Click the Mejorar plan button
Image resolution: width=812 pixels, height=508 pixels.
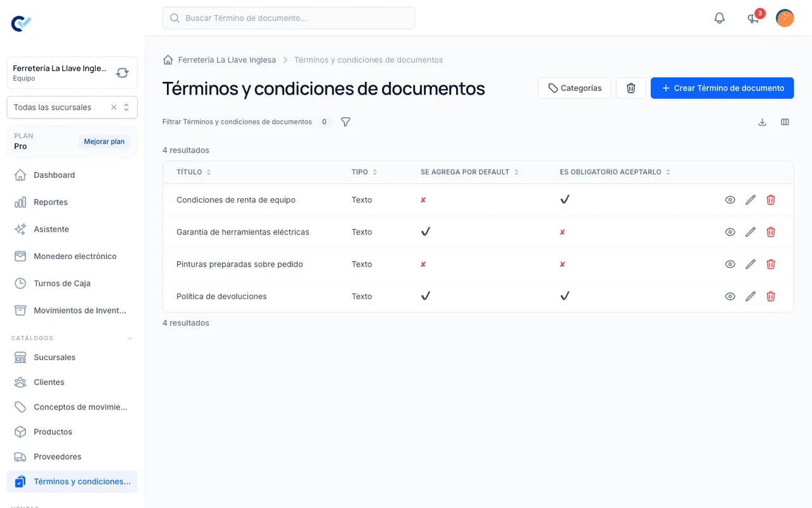pyautogui.click(x=104, y=142)
